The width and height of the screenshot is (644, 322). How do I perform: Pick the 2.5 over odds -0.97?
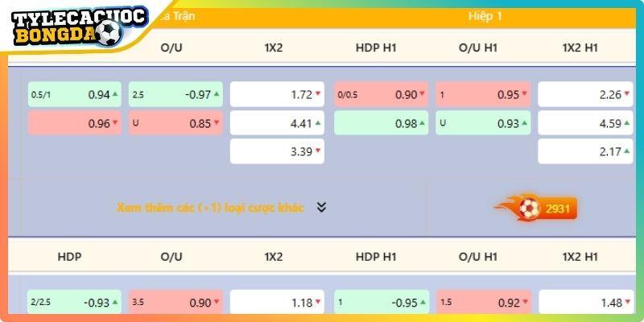click(x=175, y=94)
